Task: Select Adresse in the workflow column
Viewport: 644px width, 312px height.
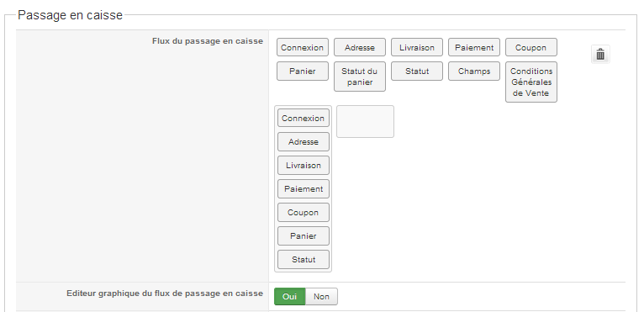Action: point(304,142)
